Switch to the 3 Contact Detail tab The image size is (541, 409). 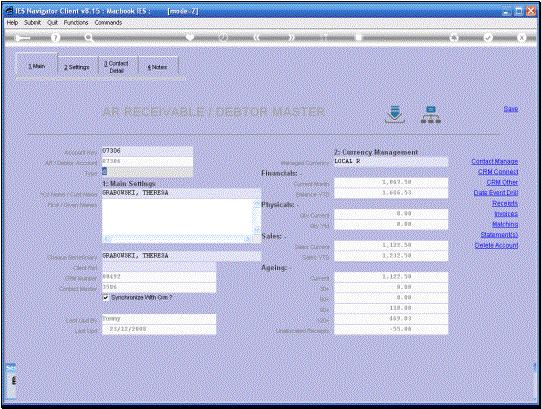click(117, 67)
